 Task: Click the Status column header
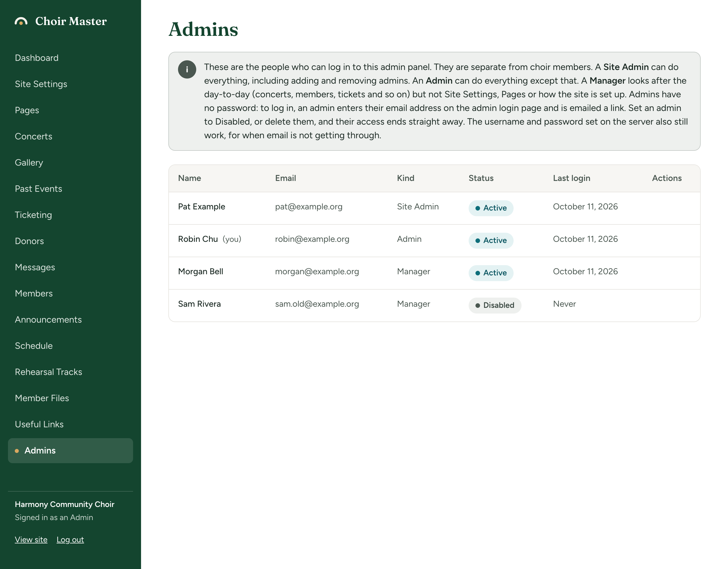tap(481, 178)
